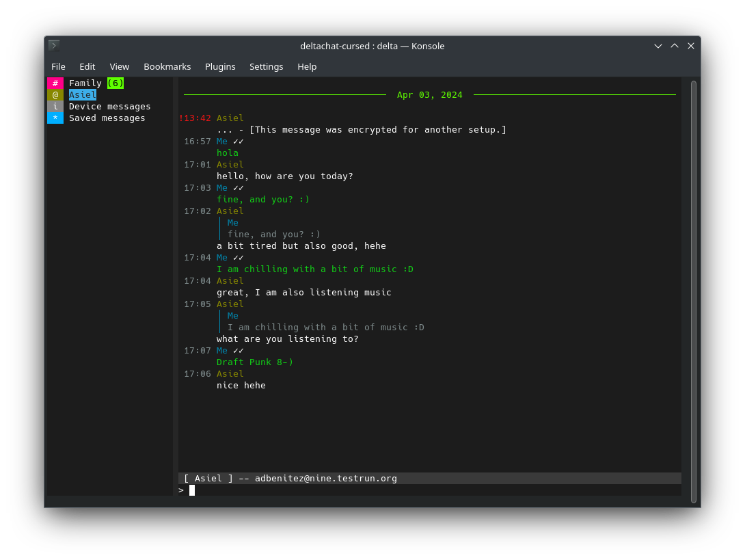Click the Konsole terminal icon in title bar

tap(54, 46)
